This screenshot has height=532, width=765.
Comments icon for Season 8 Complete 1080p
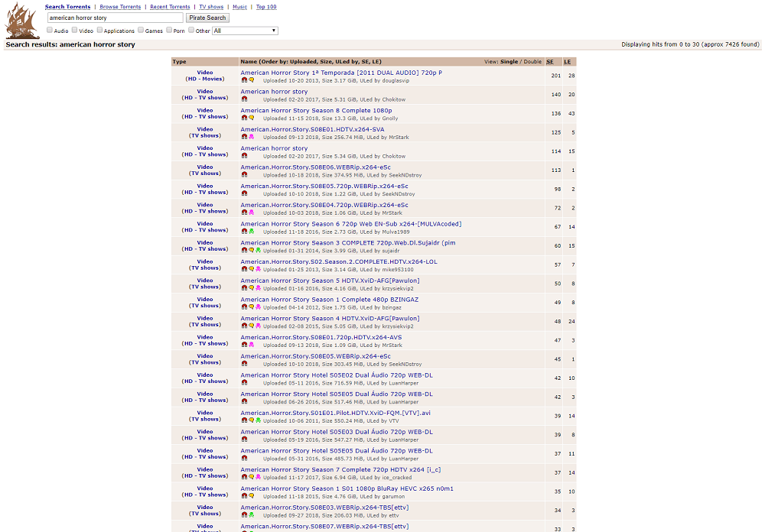tap(252, 118)
